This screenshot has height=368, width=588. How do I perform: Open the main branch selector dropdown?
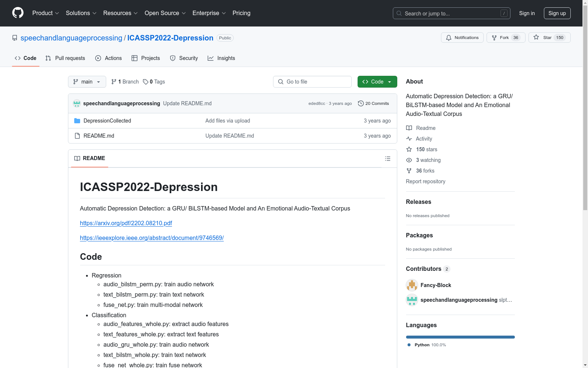tap(87, 82)
